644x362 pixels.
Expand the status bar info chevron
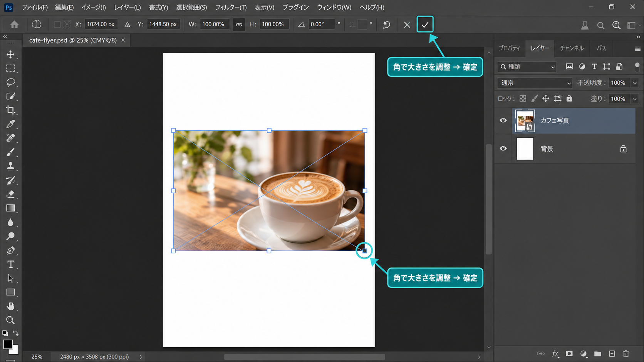pyautogui.click(x=141, y=357)
